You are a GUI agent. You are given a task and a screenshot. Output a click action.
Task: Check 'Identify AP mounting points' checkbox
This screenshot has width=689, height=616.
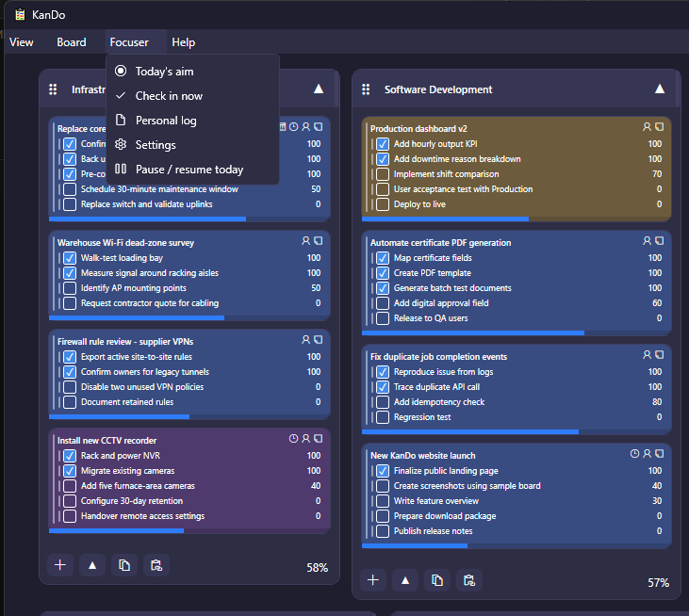(x=70, y=288)
